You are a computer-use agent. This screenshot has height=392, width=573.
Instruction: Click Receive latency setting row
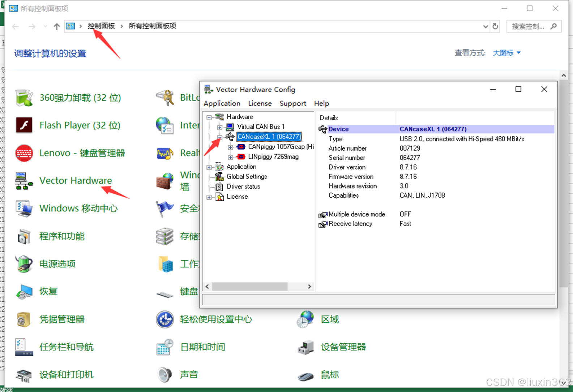436,224
